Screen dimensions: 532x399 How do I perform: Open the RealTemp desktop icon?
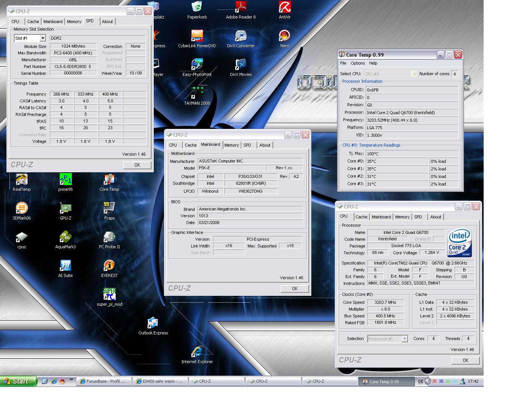[22, 182]
